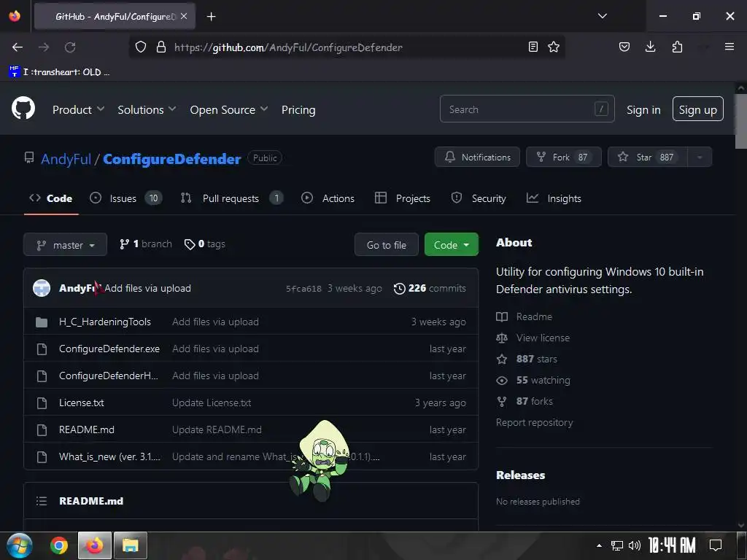Toggle Firefox reader view icon
This screenshot has height=560, width=747.
point(533,47)
